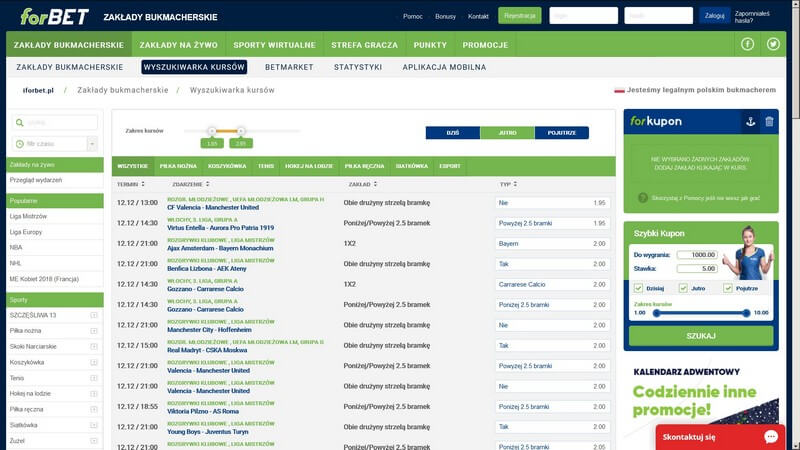Open APLIKACJA MOBILNA submenu tab
This screenshot has height=450, width=800.
444,67
